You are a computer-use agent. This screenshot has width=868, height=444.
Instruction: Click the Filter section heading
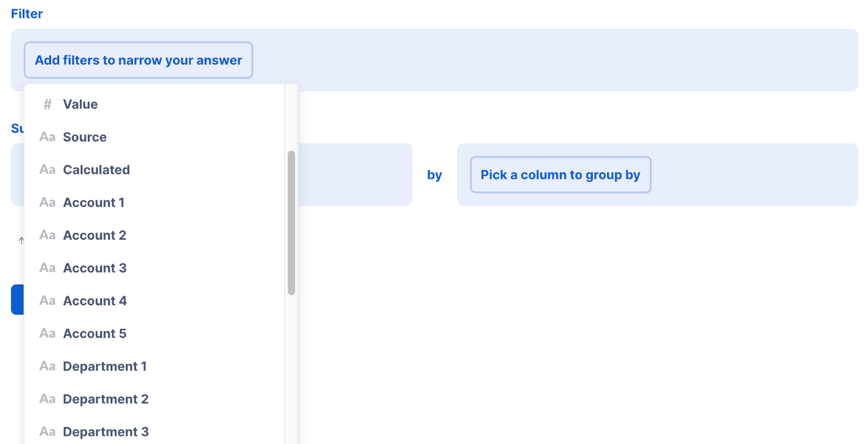click(27, 14)
